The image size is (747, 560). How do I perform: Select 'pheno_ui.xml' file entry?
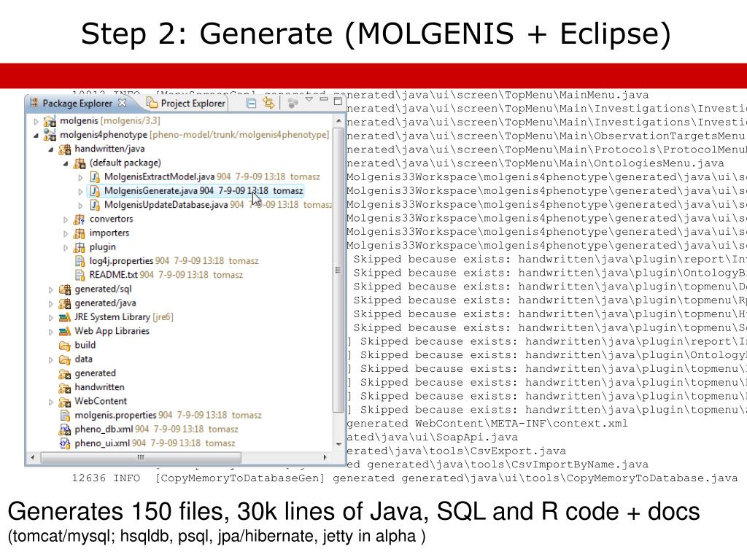(147, 443)
